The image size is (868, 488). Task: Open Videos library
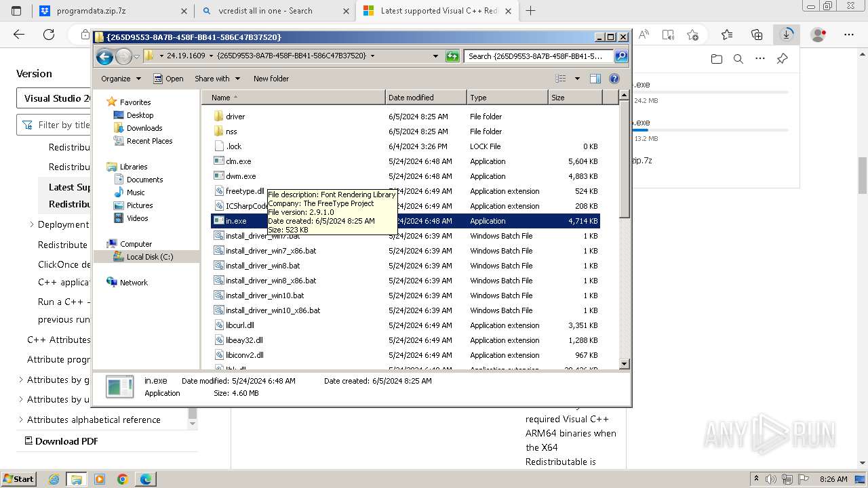tap(137, 218)
